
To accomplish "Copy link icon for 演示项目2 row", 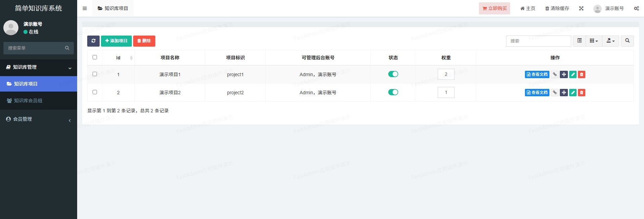I will [x=555, y=93].
